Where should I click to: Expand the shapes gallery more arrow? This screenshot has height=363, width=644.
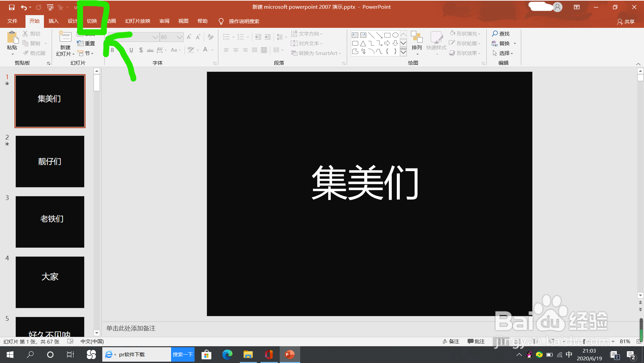(403, 52)
